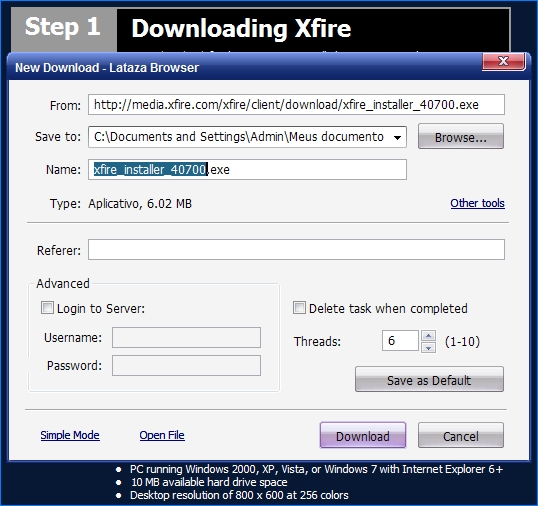
Task: Start the download with Download button
Action: pyautogui.click(x=363, y=436)
